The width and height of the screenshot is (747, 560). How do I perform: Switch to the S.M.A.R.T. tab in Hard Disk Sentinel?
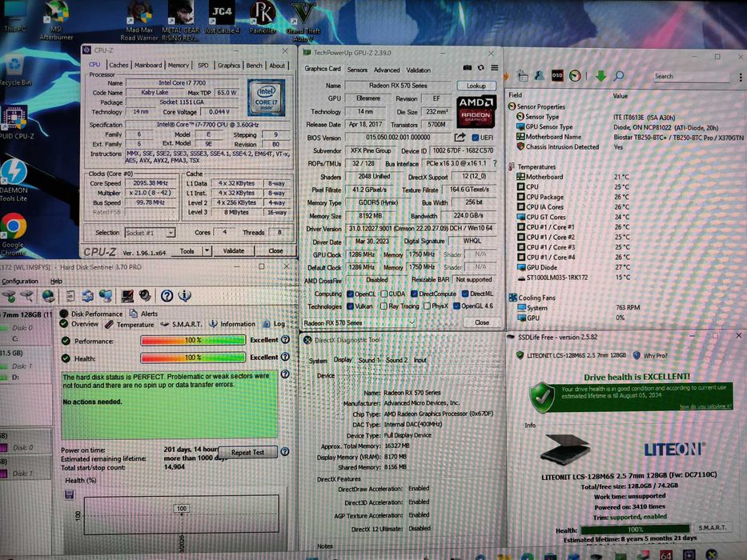coord(182,324)
